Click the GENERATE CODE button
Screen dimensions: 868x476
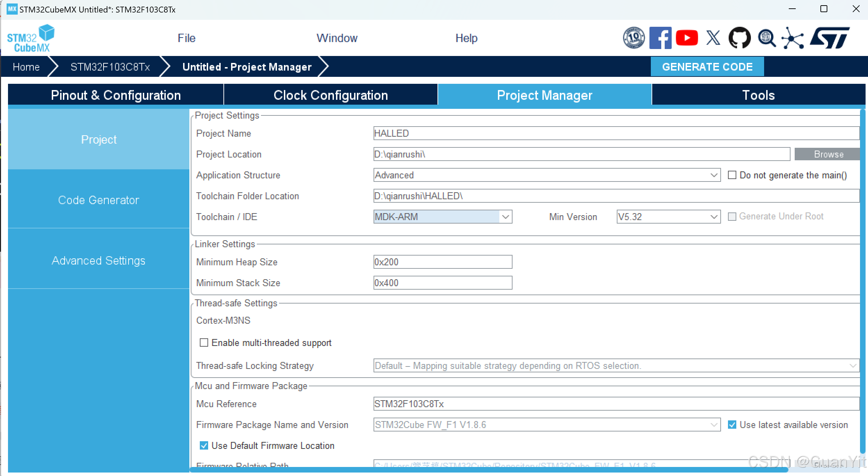click(x=707, y=67)
